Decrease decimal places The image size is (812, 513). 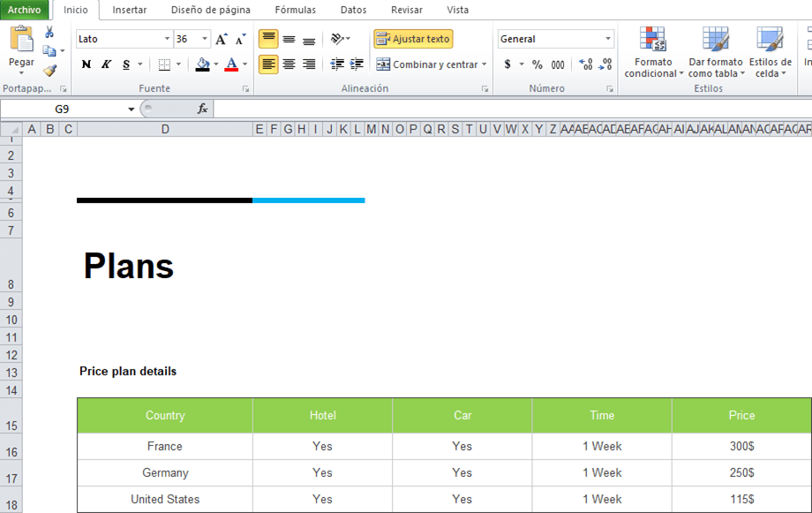pyautogui.click(x=605, y=64)
